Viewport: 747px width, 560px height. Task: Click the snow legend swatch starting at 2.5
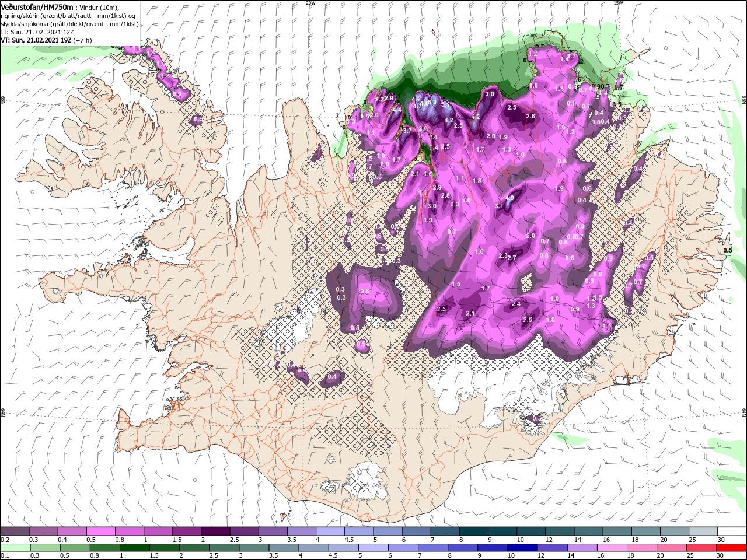tap(243, 531)
